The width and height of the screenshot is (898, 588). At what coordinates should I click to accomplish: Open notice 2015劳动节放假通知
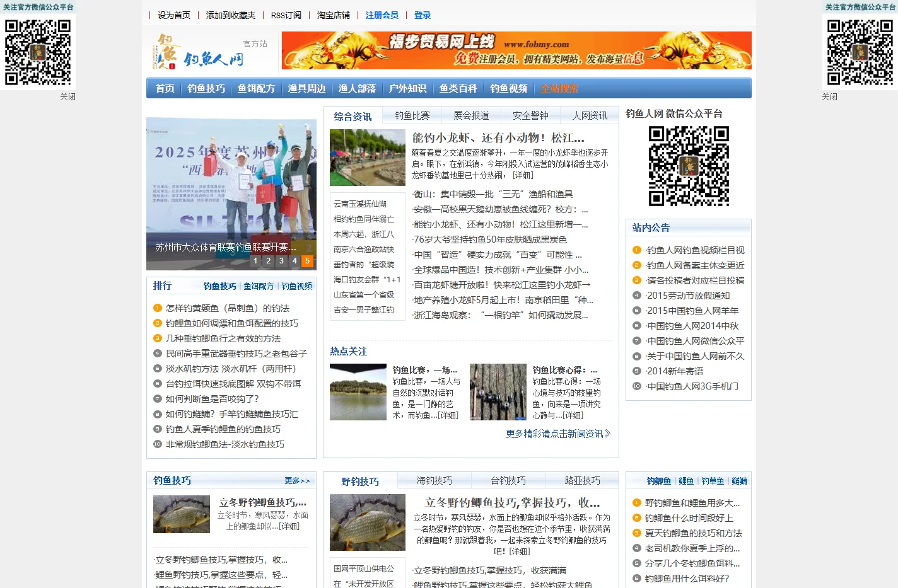click(x=688, y=296)
